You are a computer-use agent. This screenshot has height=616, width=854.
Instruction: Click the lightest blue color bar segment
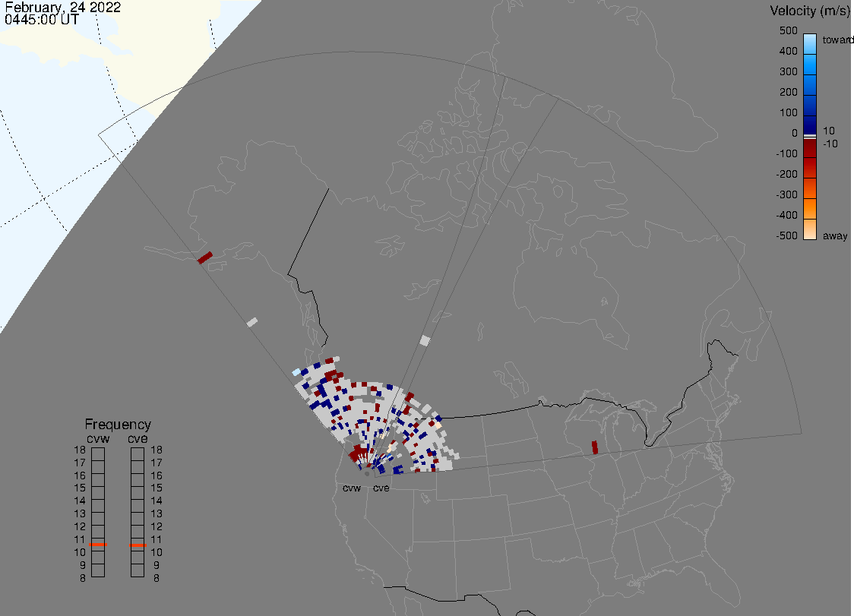click(x=810, y=44)
